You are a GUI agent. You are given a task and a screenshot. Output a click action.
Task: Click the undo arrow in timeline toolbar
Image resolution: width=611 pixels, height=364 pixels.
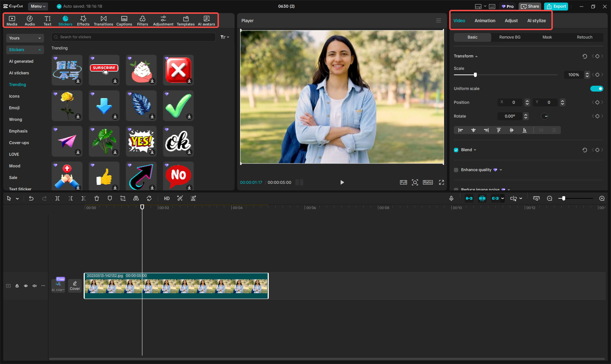pos(31,198)
